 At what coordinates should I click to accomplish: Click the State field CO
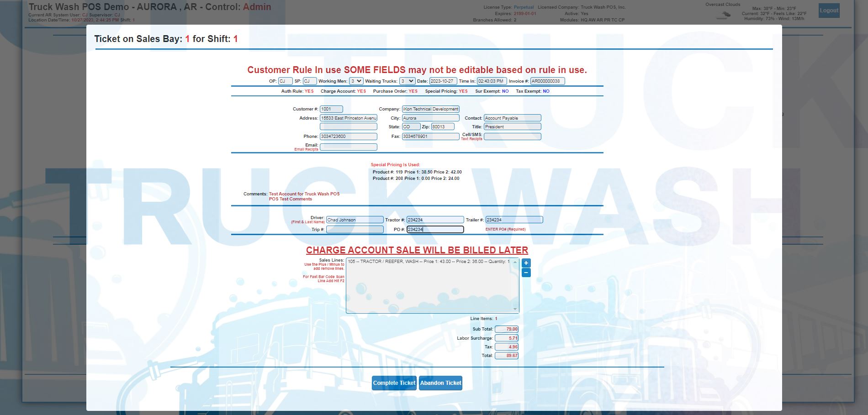click(411, 126)
